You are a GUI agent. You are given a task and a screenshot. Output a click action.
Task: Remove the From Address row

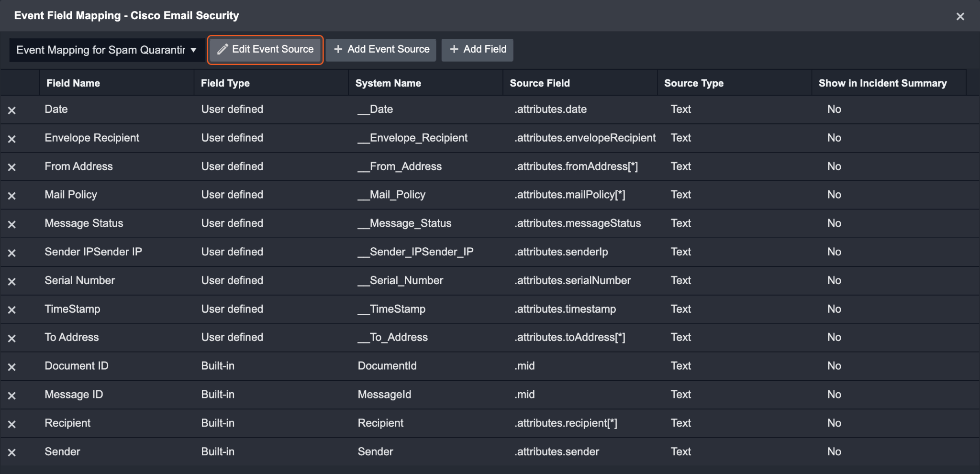tap(12, 167)
